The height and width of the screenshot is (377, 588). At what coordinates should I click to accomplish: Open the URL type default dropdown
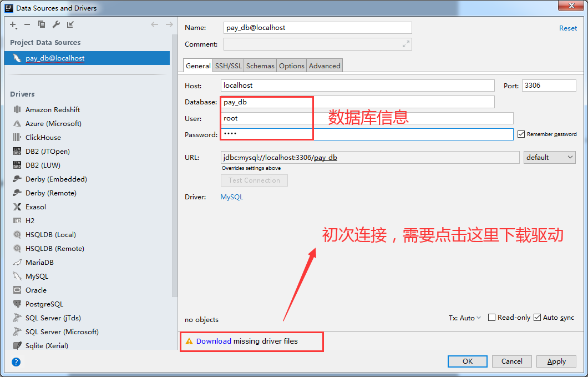[x=549, y=157]
